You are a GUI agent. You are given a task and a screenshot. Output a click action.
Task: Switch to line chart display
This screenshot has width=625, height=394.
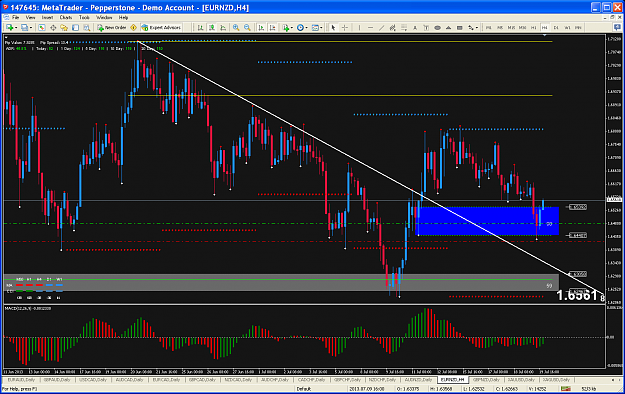coord(223,28)
